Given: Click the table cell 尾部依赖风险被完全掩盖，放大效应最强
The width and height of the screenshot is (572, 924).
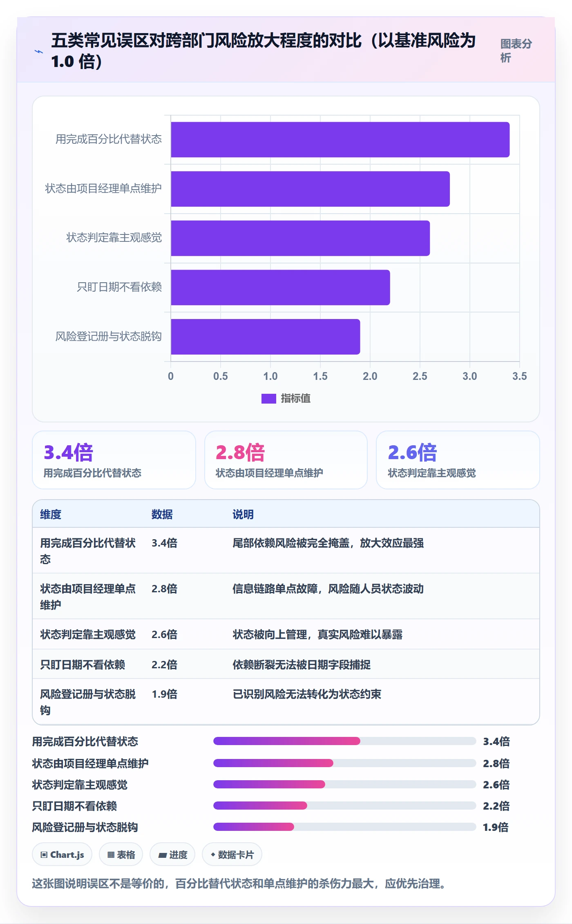Looking at the screenshot, I should point(328,543).
